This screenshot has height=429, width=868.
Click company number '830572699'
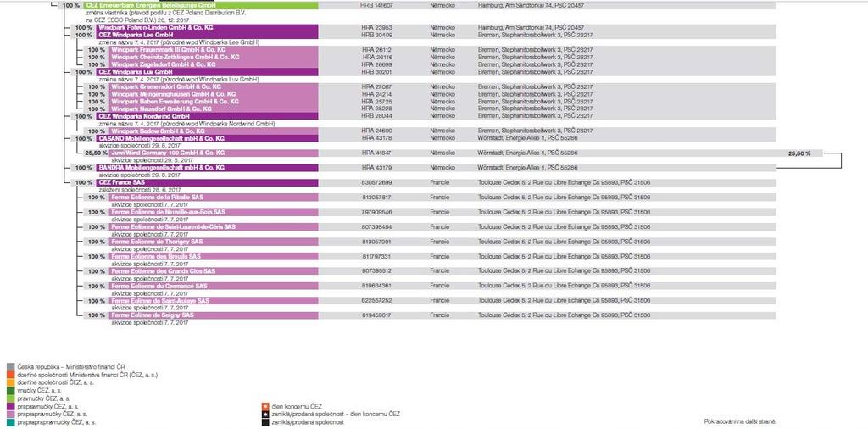coord(377,182)
